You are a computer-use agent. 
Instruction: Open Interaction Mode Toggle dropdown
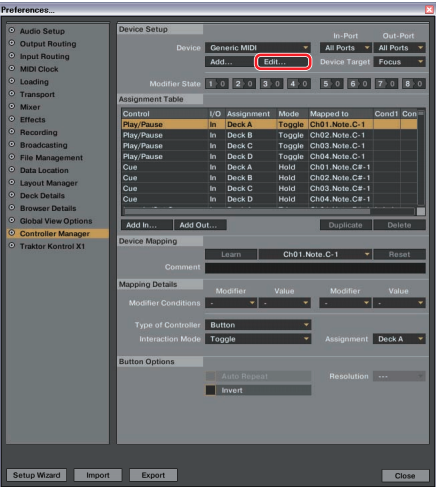(258, 339)
